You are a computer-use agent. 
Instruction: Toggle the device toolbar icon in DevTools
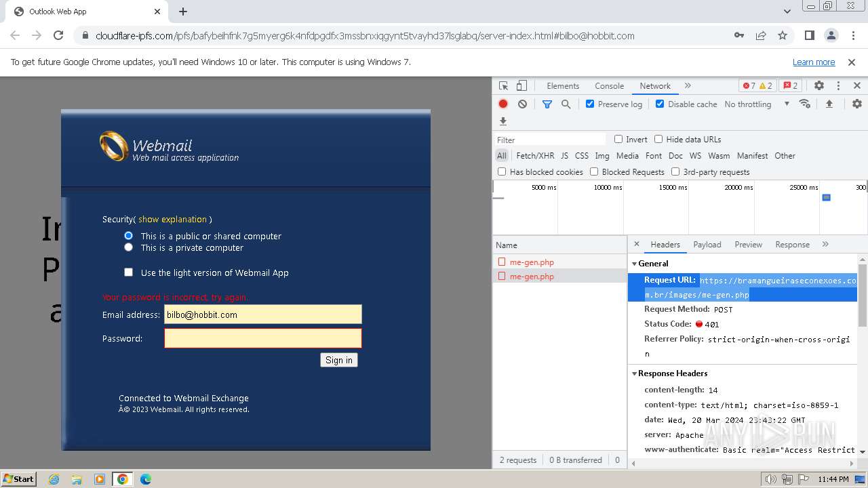coord(521,86)
